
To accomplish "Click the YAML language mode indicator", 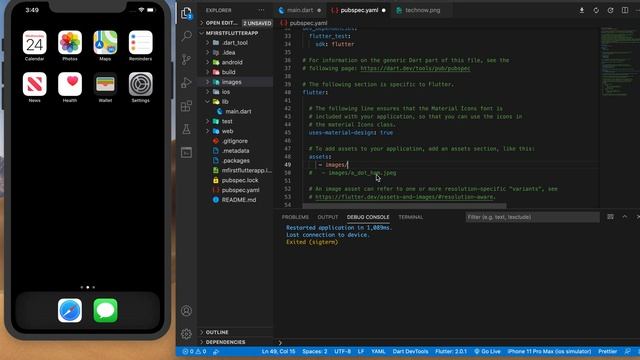I will [378, 351].
